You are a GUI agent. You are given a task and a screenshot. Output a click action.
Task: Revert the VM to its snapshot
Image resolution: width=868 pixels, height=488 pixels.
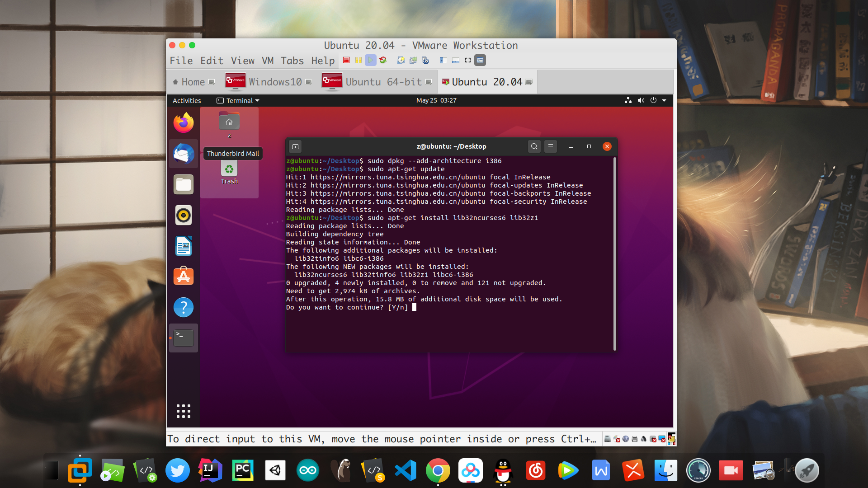pyautogui.click(x=413, y=60)
